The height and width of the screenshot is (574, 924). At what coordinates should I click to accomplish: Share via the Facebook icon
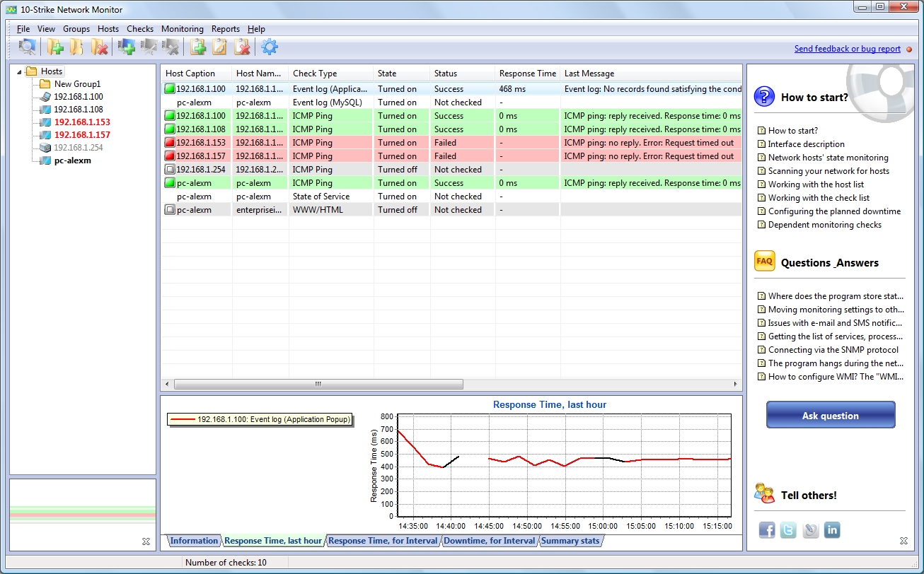click(767, 530)
